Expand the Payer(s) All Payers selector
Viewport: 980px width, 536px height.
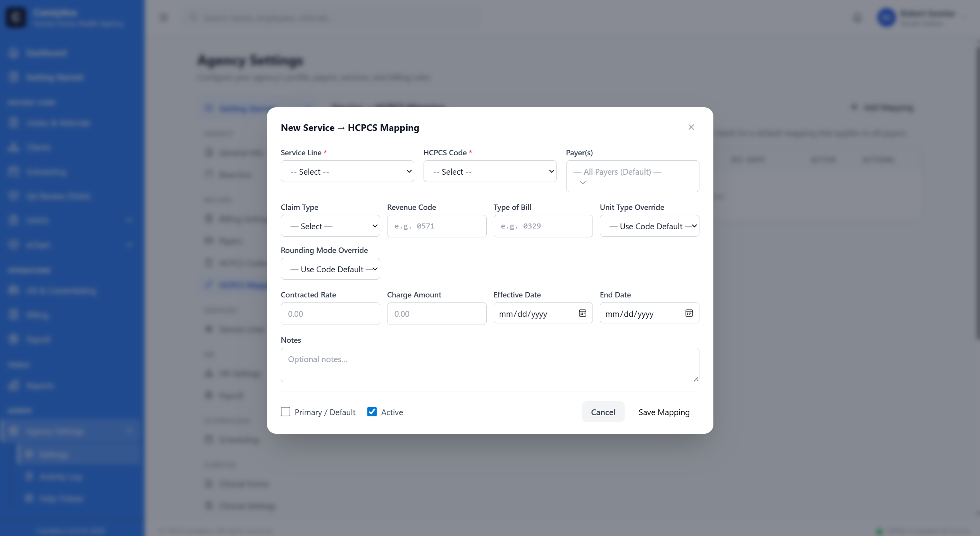click(x=632, y=176)
